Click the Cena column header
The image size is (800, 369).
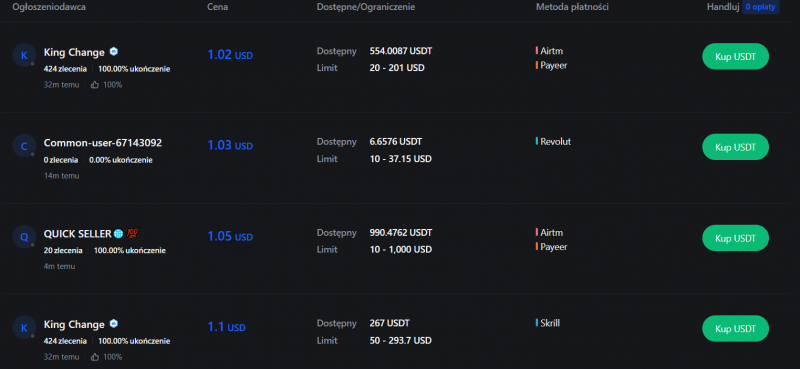(217, 7)
